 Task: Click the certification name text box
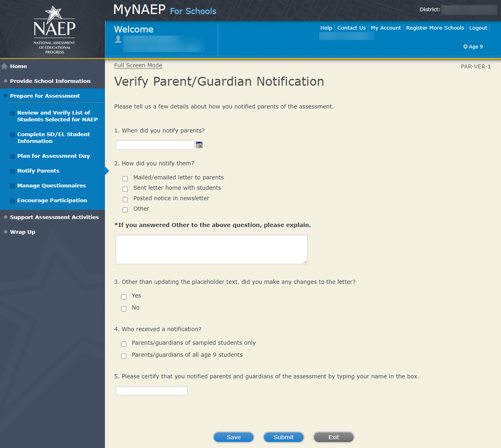(151, 391)
